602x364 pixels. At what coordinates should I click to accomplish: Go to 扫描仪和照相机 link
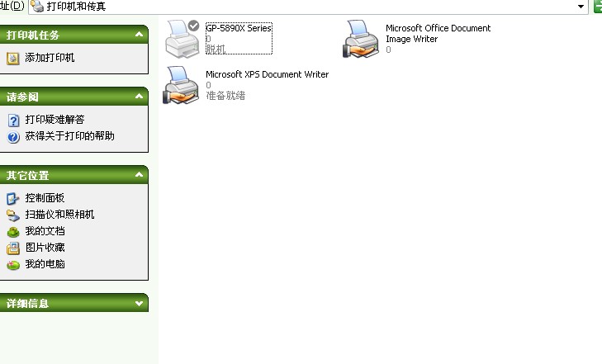tap(60, 215)
